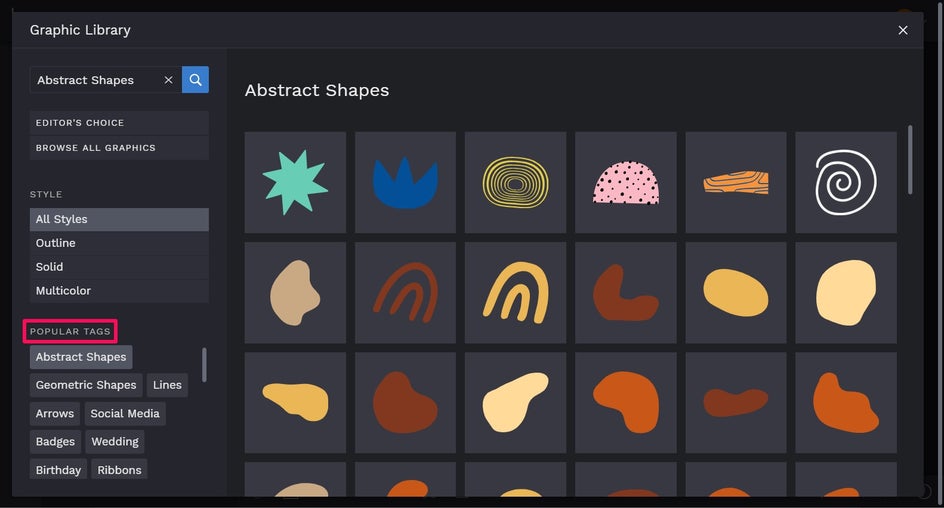Open the Editor's Choice collection

click(x=119, y=123)
